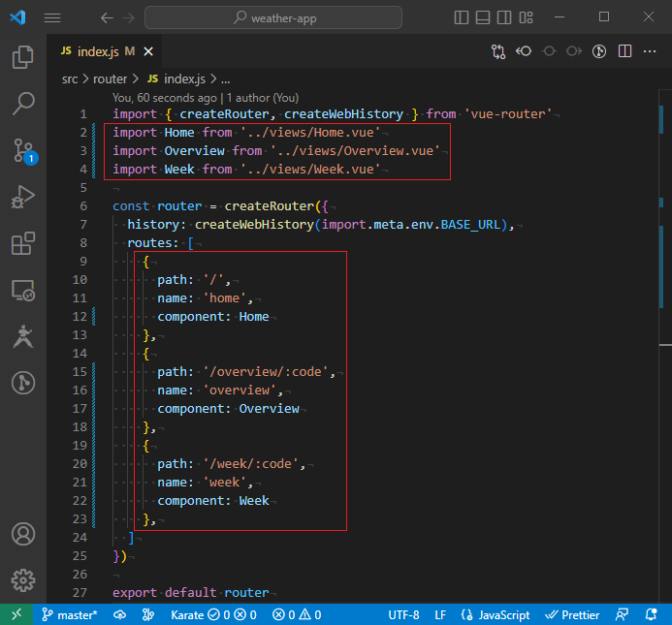Click the 'vue-router' import string

coord(508,114)
